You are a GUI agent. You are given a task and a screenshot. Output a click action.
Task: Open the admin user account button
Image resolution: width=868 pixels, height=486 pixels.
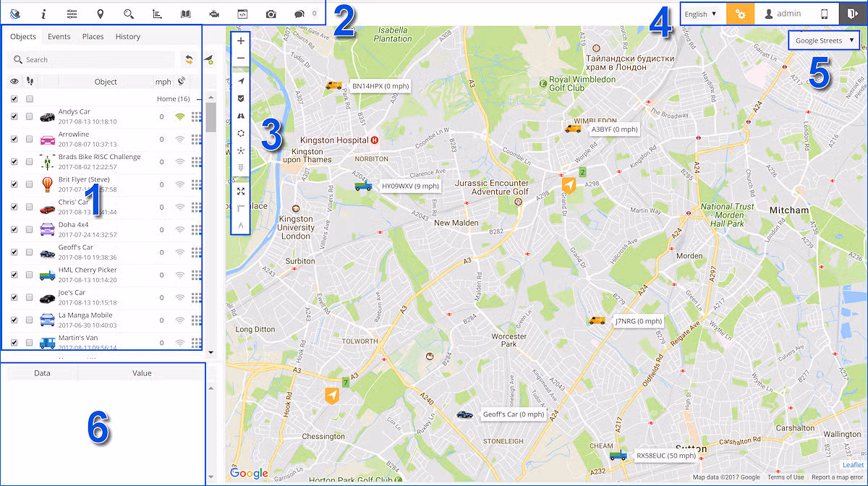tap(783, 14)
